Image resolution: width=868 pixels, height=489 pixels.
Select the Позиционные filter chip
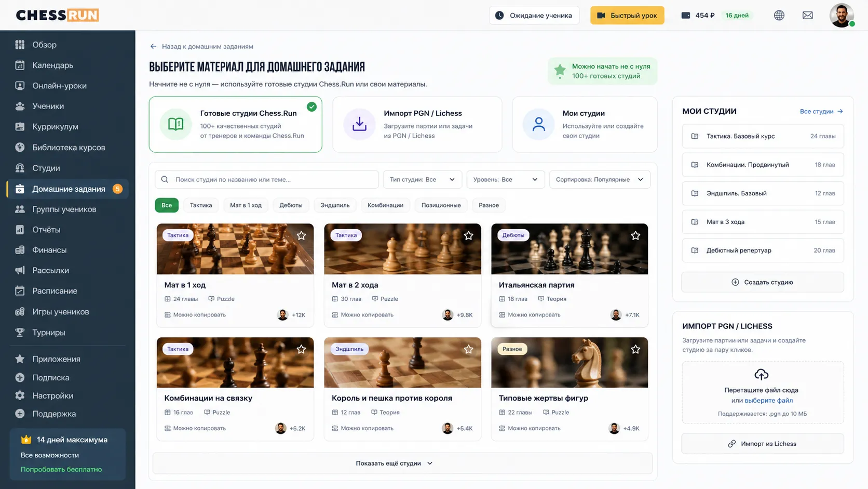tap(441, 205)
